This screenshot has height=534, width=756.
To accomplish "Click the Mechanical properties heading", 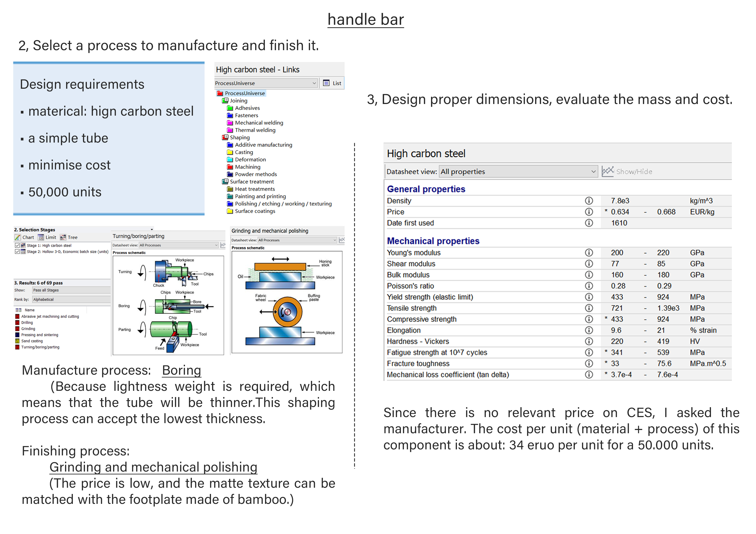I will point(433,241).
